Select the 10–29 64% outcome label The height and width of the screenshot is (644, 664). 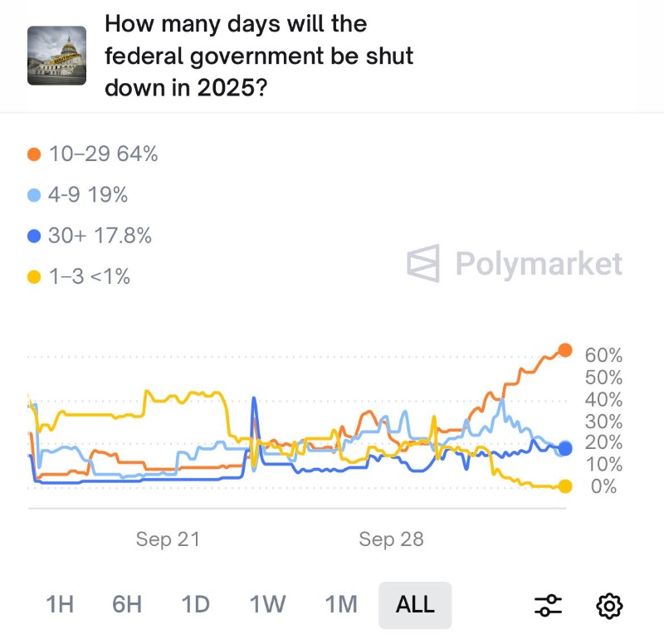[103, 154]
